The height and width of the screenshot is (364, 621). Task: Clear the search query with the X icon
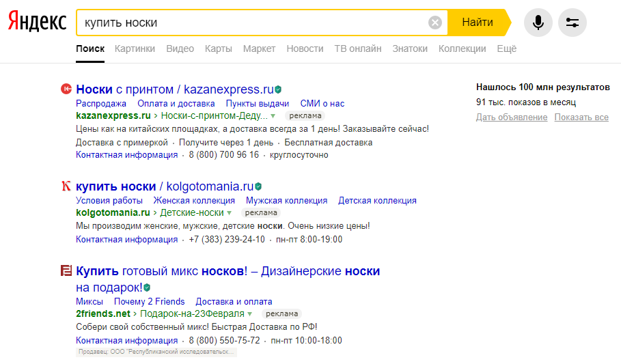435,23
